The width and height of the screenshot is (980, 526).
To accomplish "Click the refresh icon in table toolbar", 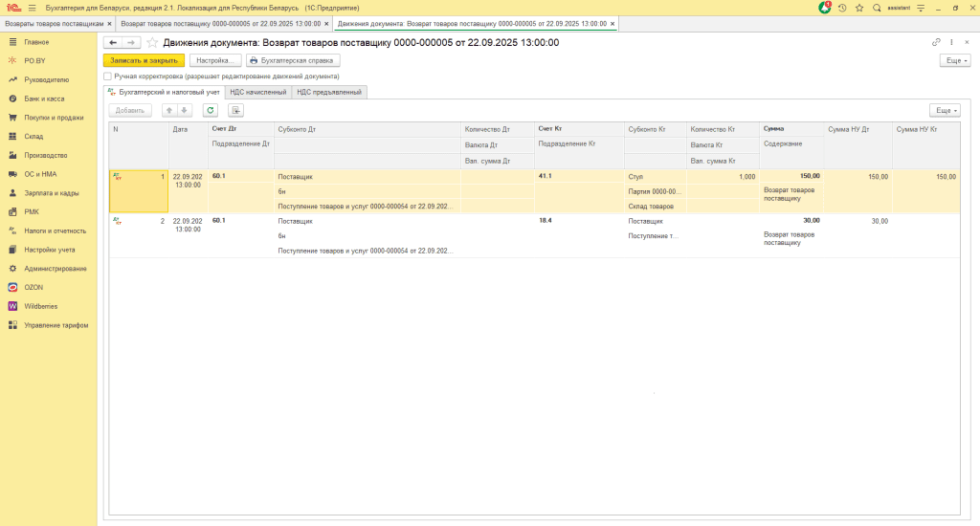I will (x=210, y=110).
